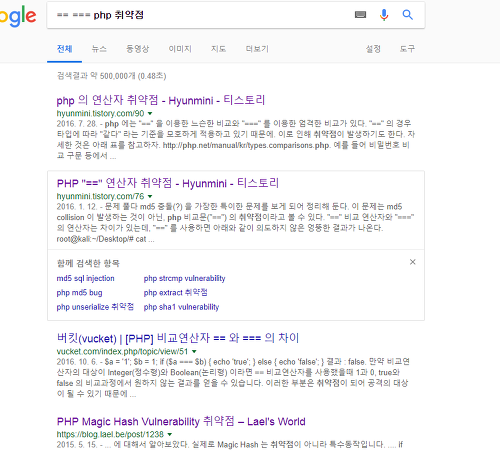Click the hyunmini.tistory.com/90 URL text
Screen dimensions: 500x451
(x=100, y=114)
